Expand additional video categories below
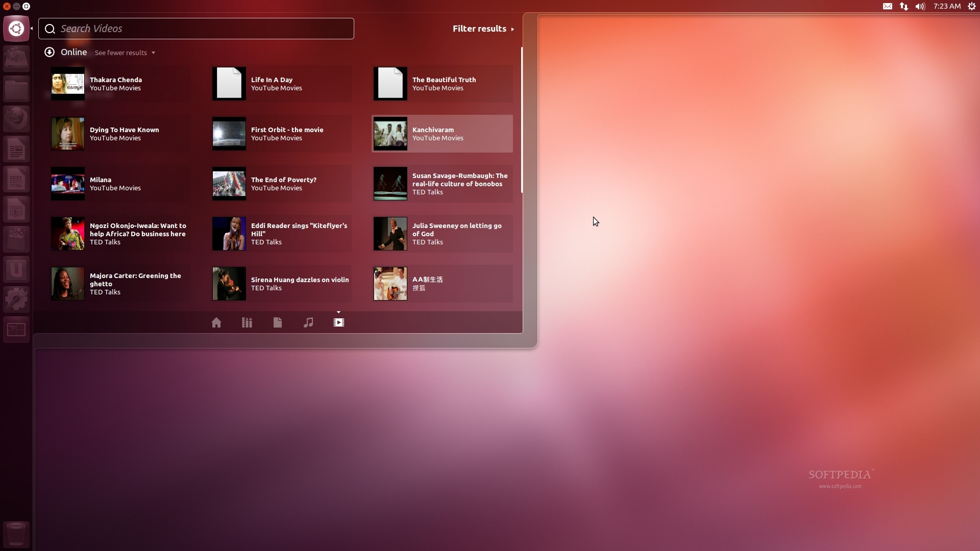Viewport: 980px width, 551px height. (x=338, y=312)
